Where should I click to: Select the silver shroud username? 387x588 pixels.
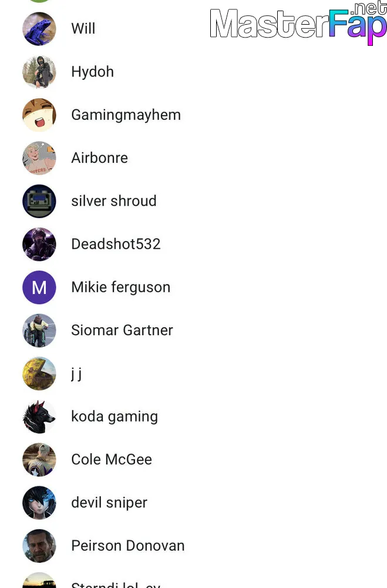tap(114, 201)
